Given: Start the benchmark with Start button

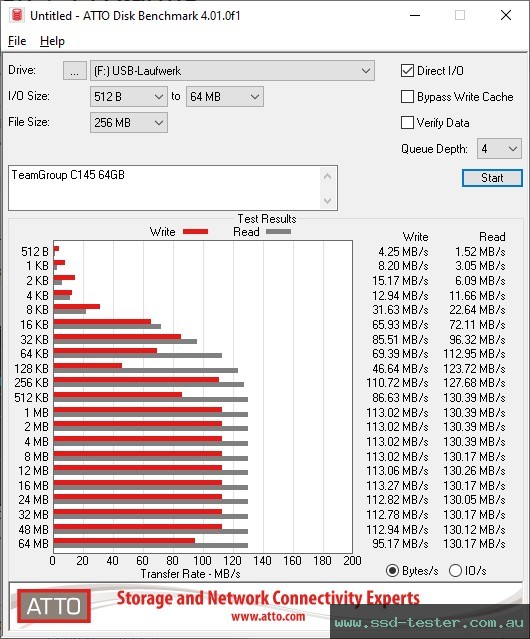Looking at the screenshot, I should (x=492, y=178).
